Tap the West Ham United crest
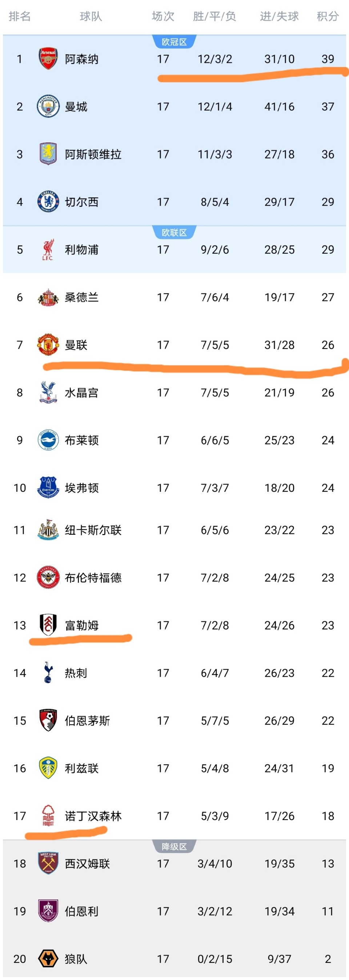This screenshot has width=349, height=980. (x=48, y=863)
